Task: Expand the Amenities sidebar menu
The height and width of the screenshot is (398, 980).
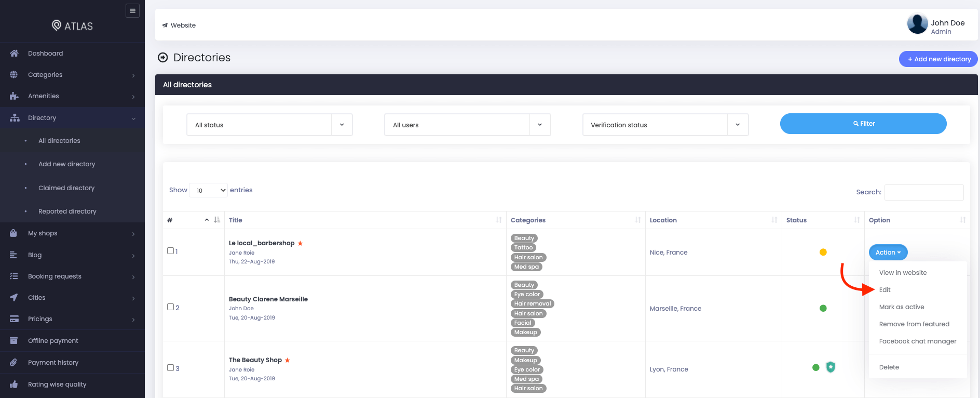Action: coord(72,96)
